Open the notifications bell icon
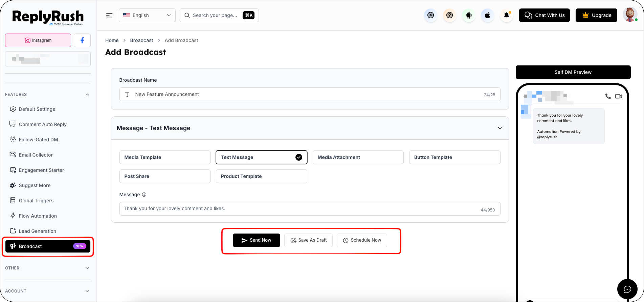Image resolution: width=644 pixels, height=302 pixels. click(x=506, y=15)
